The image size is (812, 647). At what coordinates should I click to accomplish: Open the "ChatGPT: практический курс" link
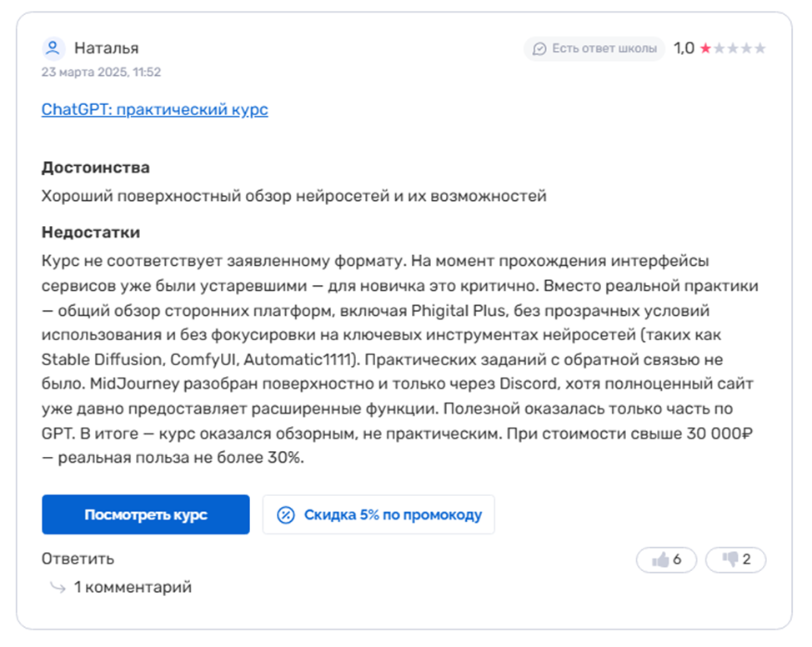pos(154,109)
